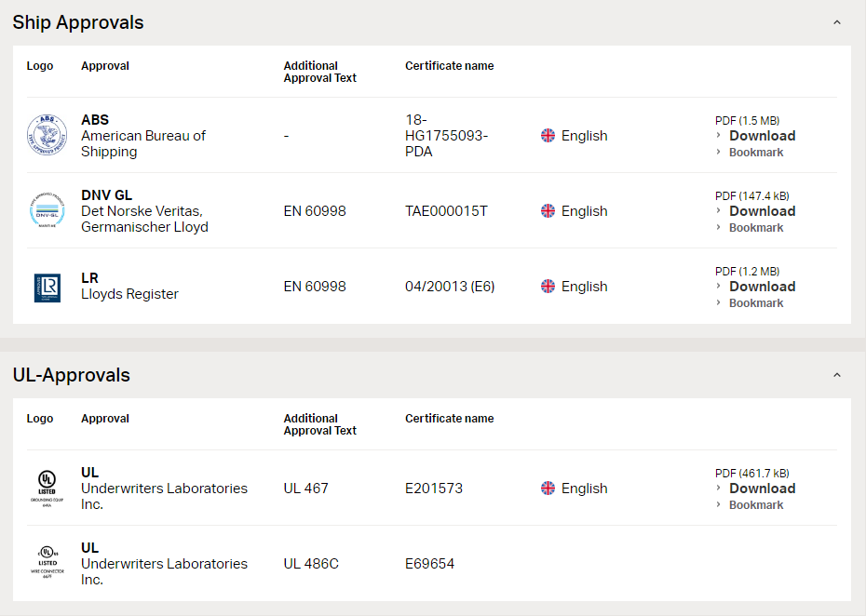Click the UL Listed grounding equipment logo
The width and height of the screenshot is (866, 616).
47,488
